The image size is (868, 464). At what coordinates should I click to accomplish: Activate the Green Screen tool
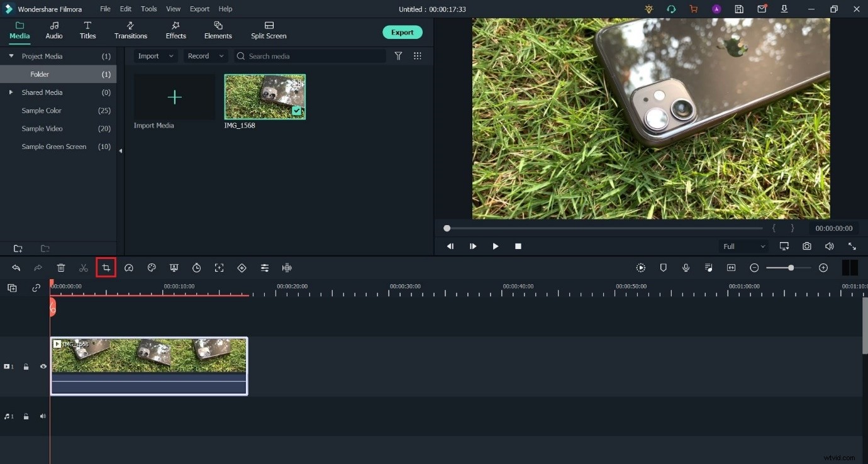coord(174,268)
